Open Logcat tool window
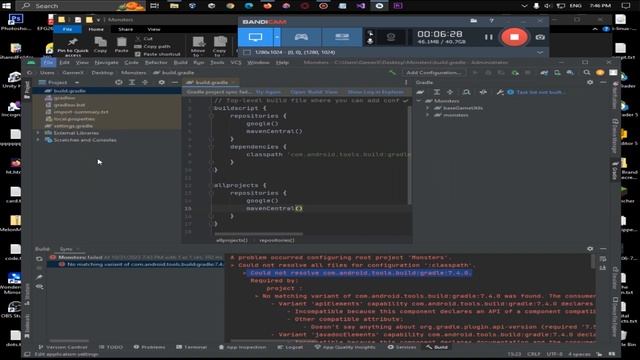This screenshot has height=360, width=640. pos(290,347)
